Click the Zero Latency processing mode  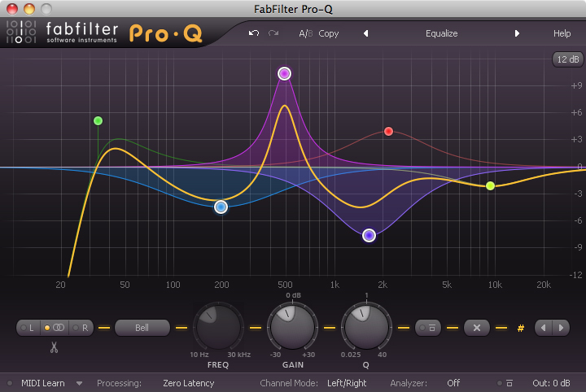point(188,383)
